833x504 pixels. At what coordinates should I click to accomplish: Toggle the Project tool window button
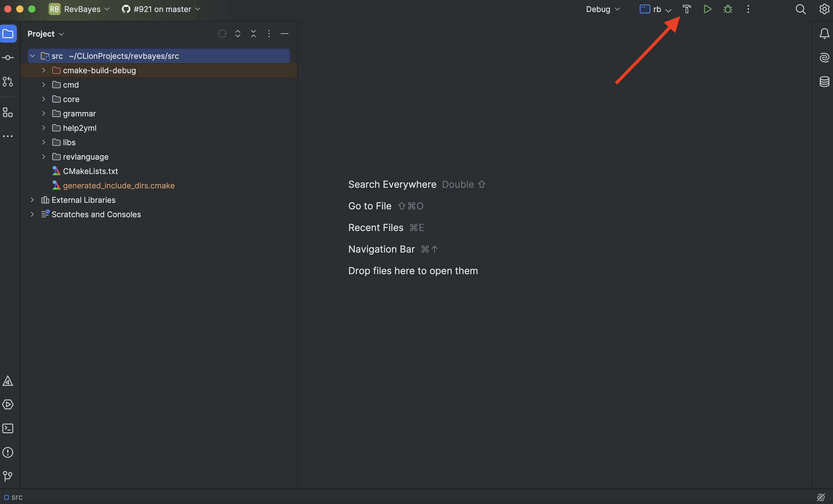point(8,33)
